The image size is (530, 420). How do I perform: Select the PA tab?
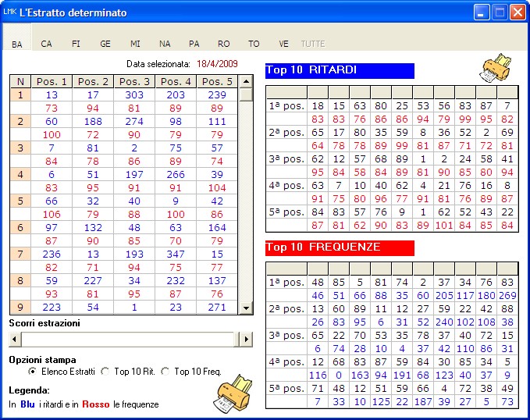click(x=194, y=44)
